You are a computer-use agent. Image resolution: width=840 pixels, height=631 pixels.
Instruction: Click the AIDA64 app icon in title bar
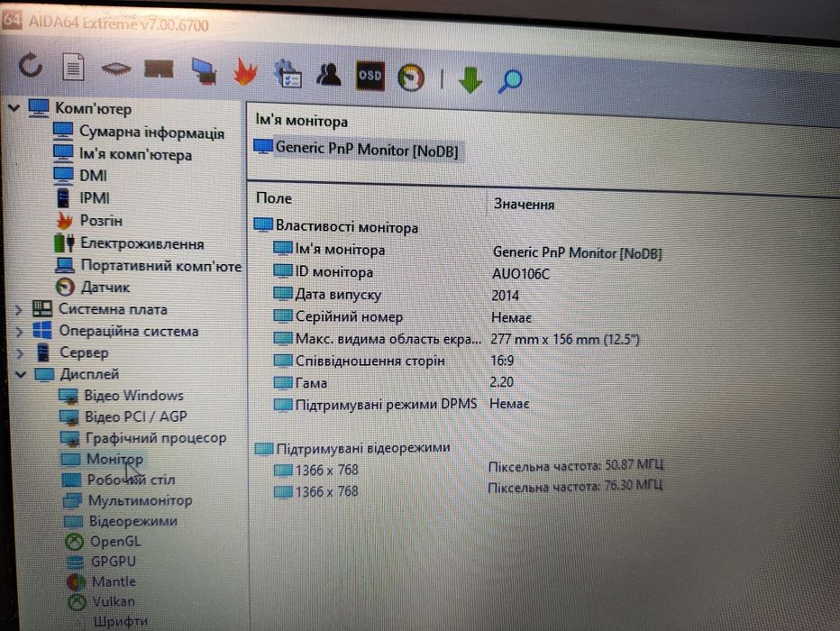(x=12, y=21)
